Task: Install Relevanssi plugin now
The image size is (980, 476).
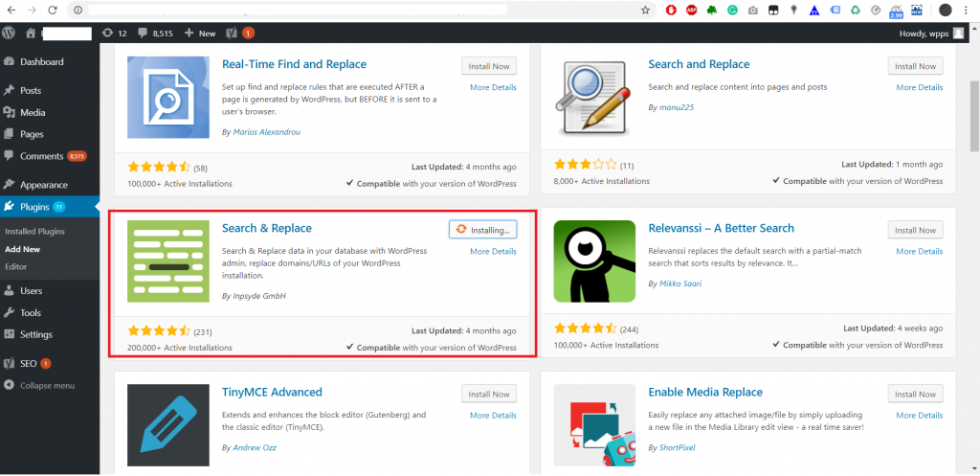Action: [915, 230]
